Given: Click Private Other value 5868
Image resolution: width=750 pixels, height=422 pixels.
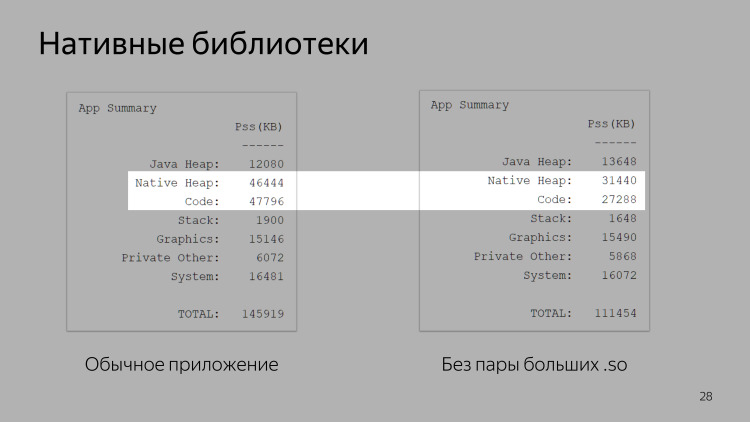Looking at the screenshot, I should point(622,256).
